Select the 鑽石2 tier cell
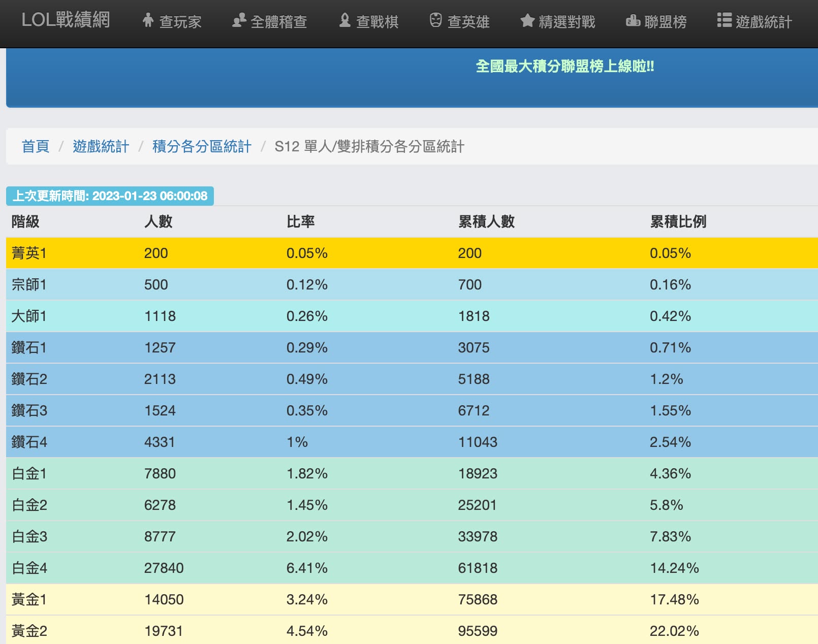 point(29,379)
